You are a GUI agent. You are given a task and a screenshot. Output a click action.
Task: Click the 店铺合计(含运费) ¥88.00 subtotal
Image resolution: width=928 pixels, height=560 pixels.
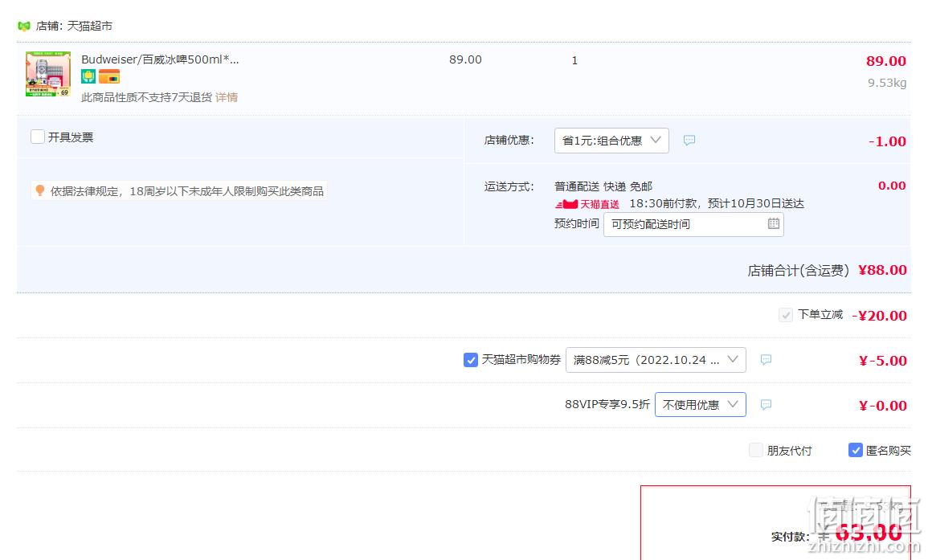pyautogui.click(x=827, y=270)
